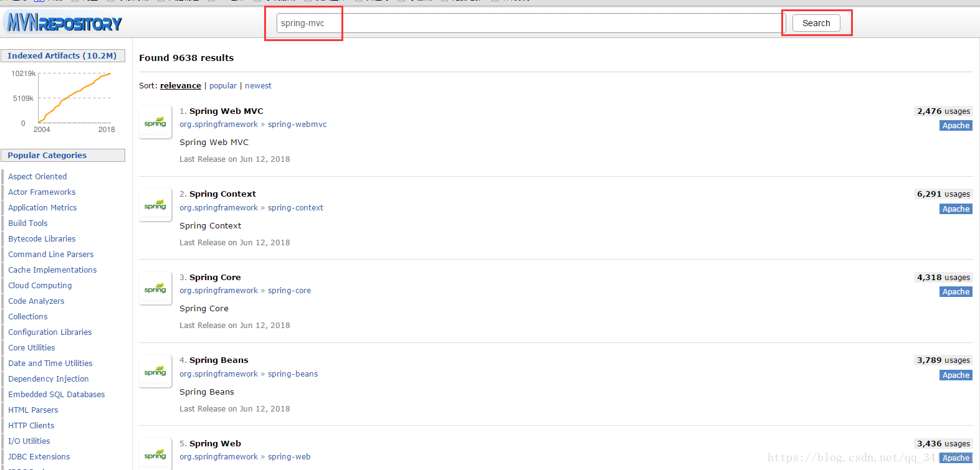Focus the spring-mvc search input field
Screen dimensions: 980x470
coord(530,23)
